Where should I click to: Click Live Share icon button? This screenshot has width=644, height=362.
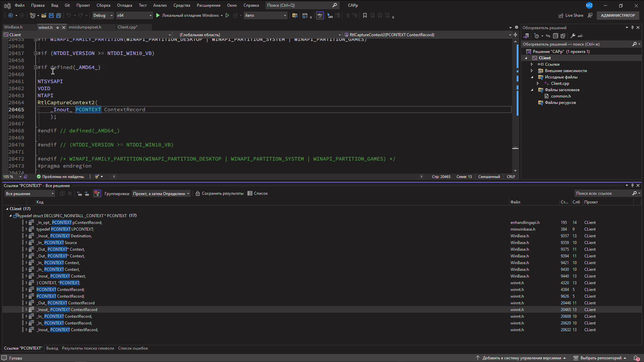(561, 15)
